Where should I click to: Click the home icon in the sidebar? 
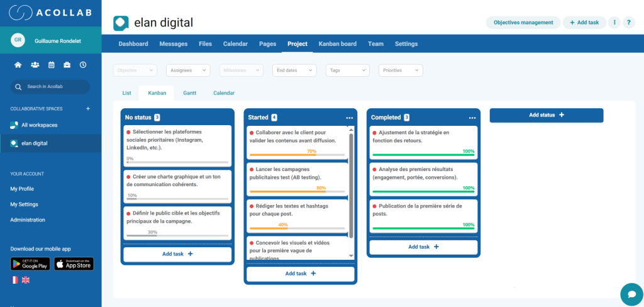(18, 65)
